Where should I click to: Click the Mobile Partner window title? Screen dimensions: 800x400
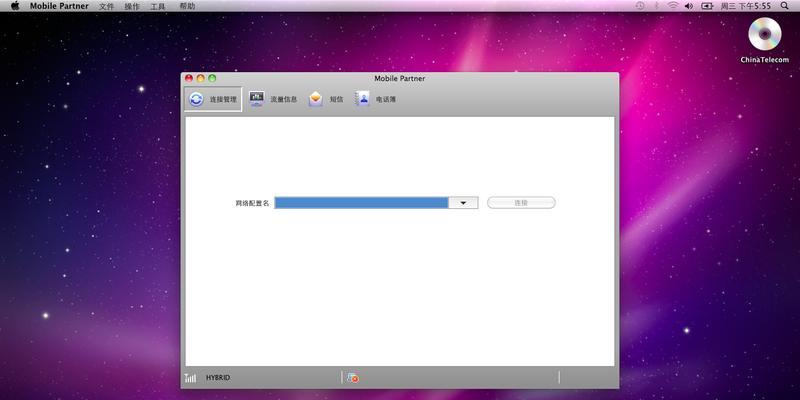coord(399,79)
